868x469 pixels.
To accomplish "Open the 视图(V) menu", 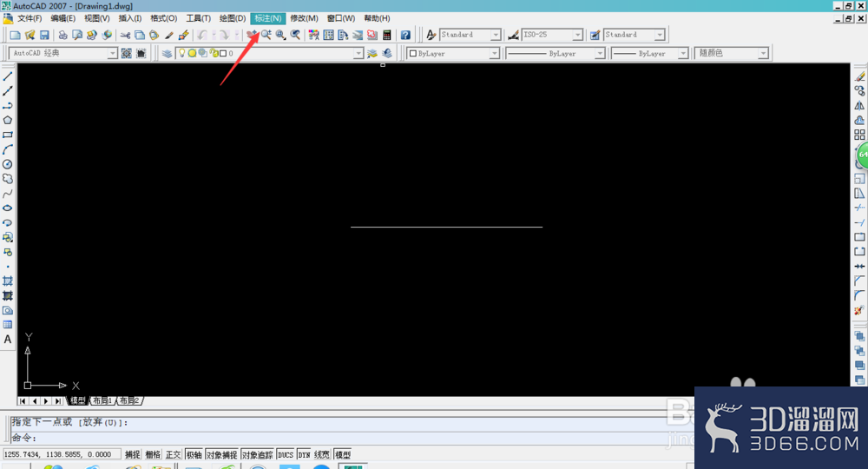I will [97, 18].
